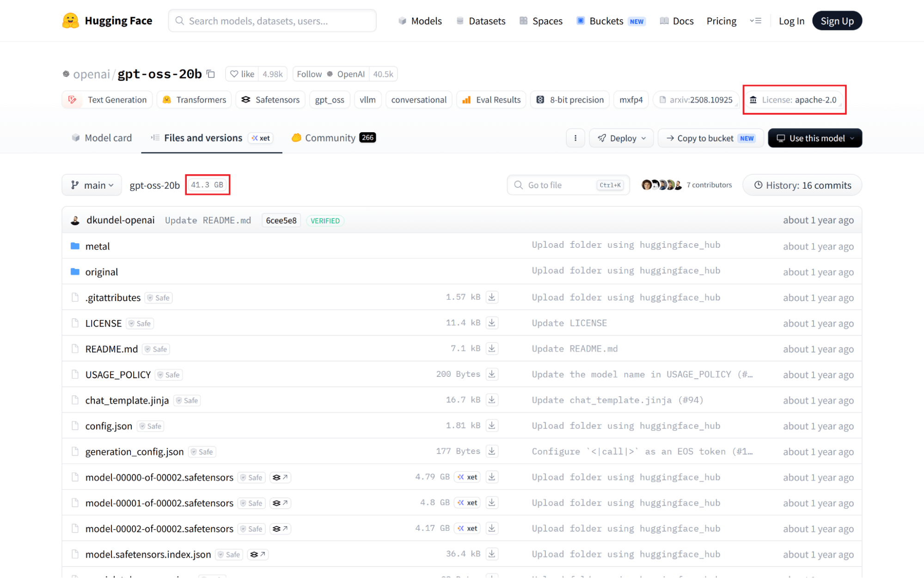Download the LICENSE file
The width and height of the screenshot is (924, 578).
click(492, 323)
